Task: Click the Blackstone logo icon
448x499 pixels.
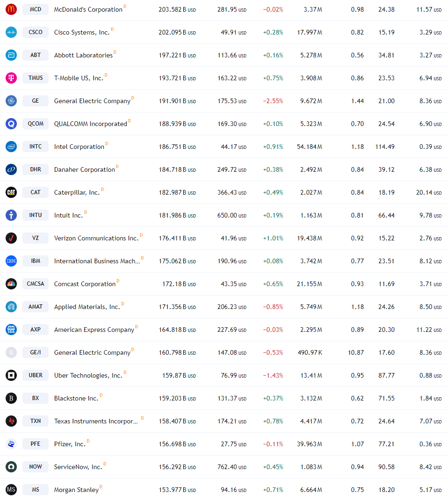Action: pos(11,398)
